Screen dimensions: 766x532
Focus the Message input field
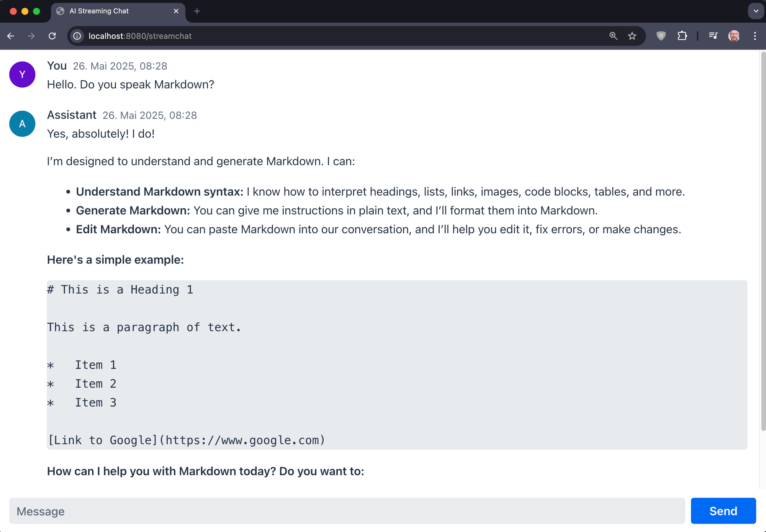347,511
